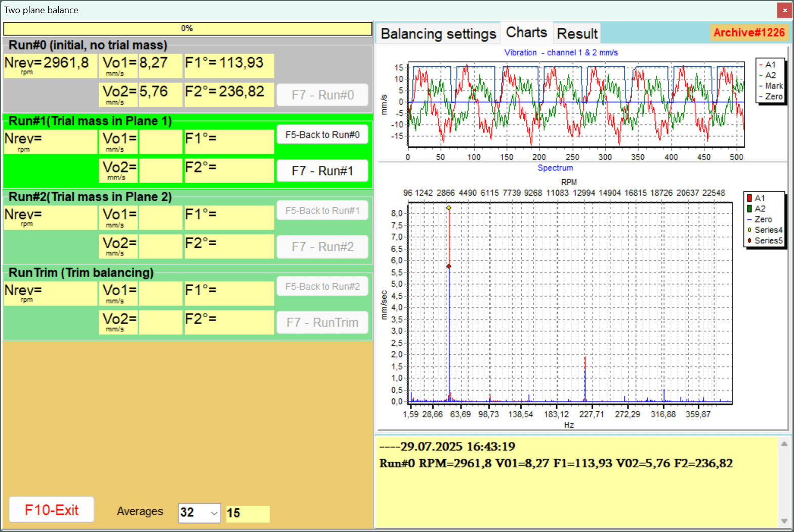The image size is (794, 532).
Task: Click F5-Back to Run#0 button
Action: pos(322,135)
